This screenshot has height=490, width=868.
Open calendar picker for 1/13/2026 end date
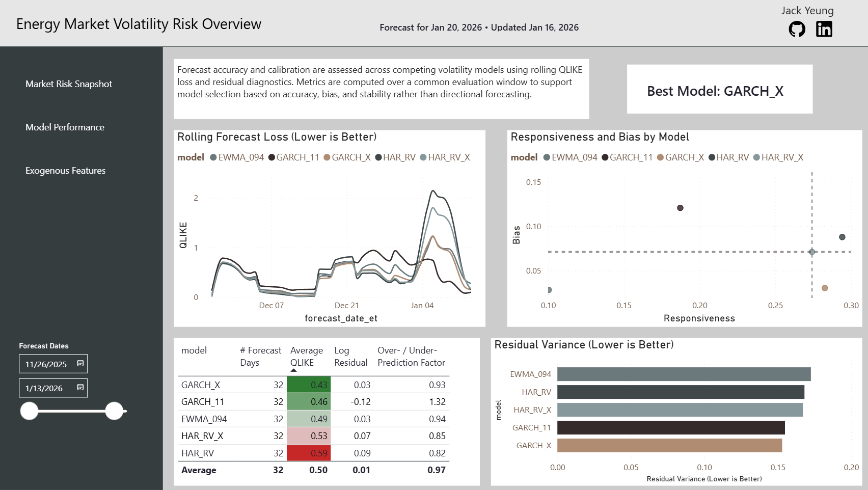click(x=80, y=388)
